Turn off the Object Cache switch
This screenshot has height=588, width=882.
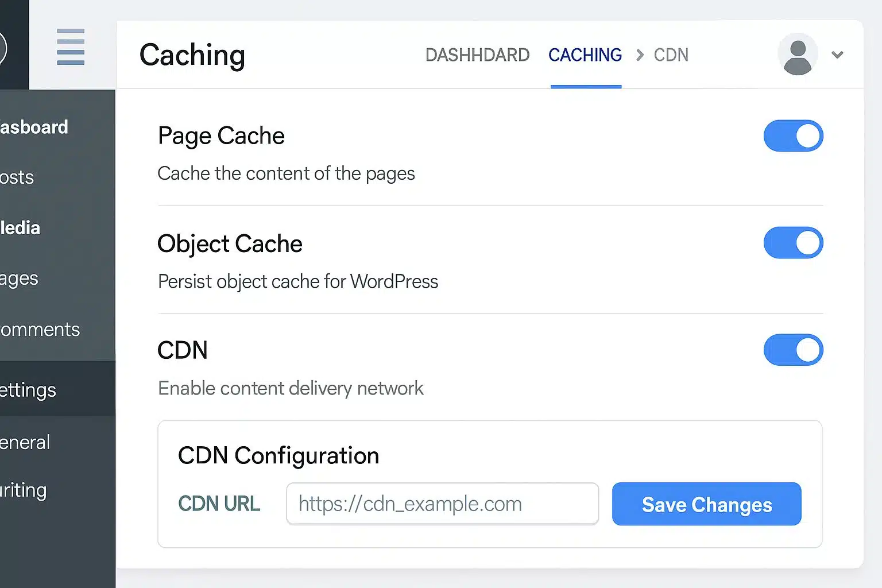(793, 243)
